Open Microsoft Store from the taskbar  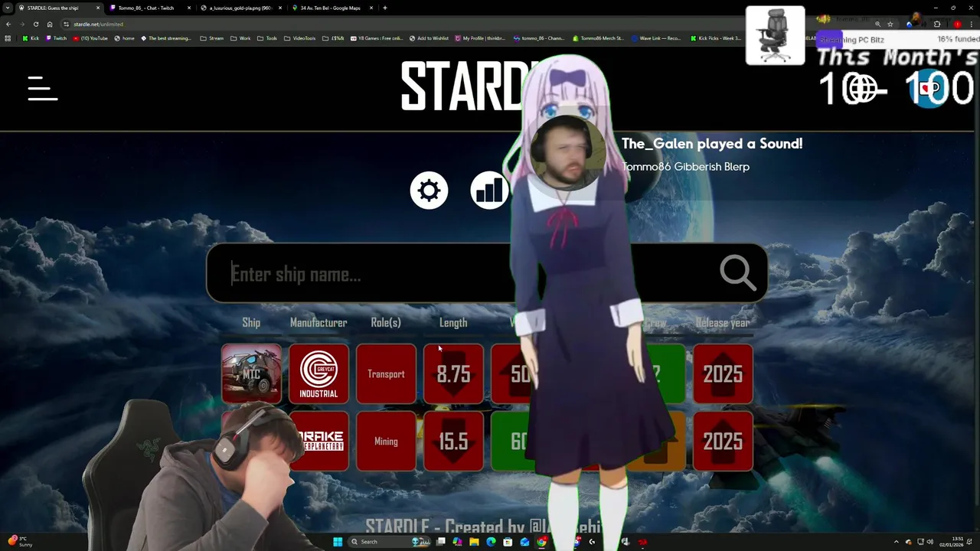click(x=508, y=542)
